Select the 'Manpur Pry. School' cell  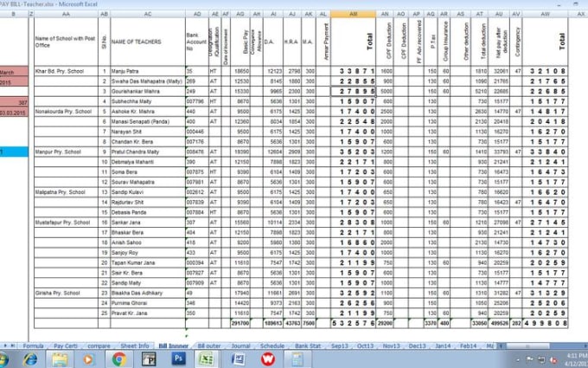click(66, 152)
